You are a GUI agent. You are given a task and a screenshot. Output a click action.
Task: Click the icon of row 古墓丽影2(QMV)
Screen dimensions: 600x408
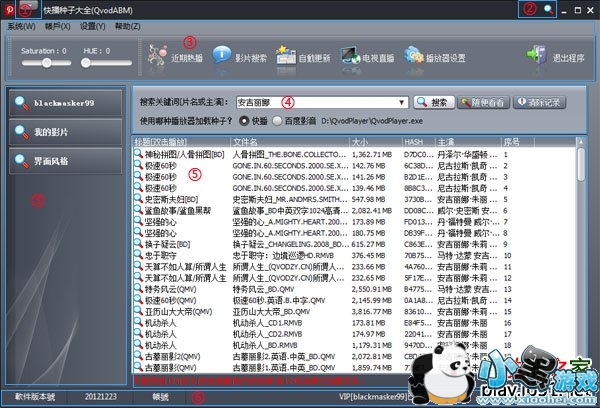click(x=138, y=356)
